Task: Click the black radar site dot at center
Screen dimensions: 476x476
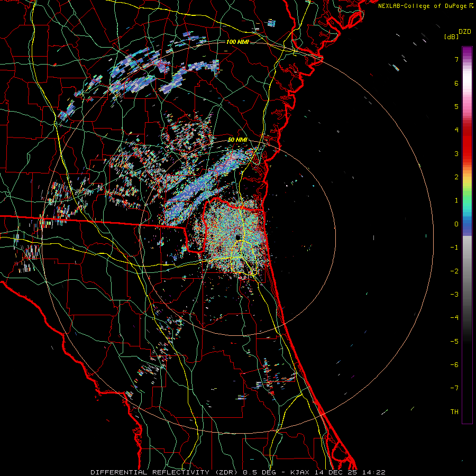Action: pos(238,237)
